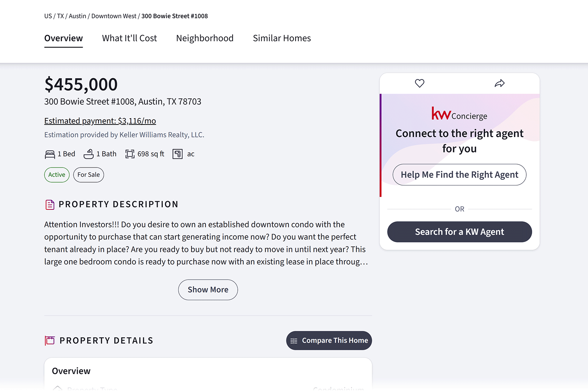Click the Property Details section icon
This screenshot has width=588, height=392.
50,341
